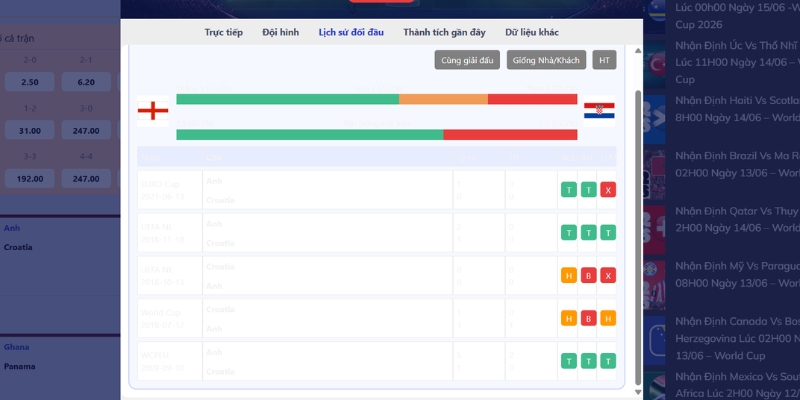Click the EURO Cup 2021-06-13 match cell
This screenshot has width=800, height=400.
coord(170,190)
